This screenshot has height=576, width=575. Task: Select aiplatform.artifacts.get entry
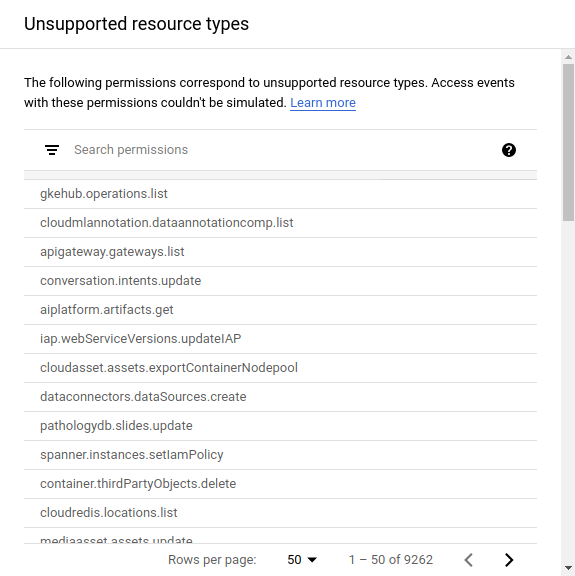[x=280, y=310]
